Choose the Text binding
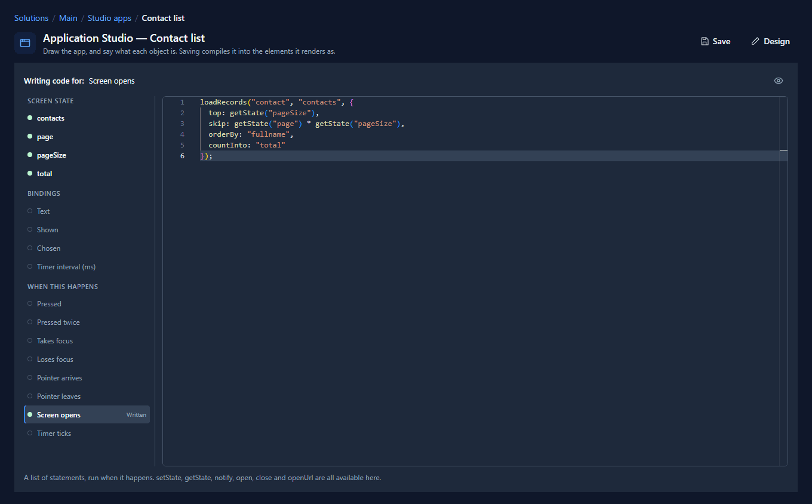This screenshot has width=812, height=504. pos(87,211)
